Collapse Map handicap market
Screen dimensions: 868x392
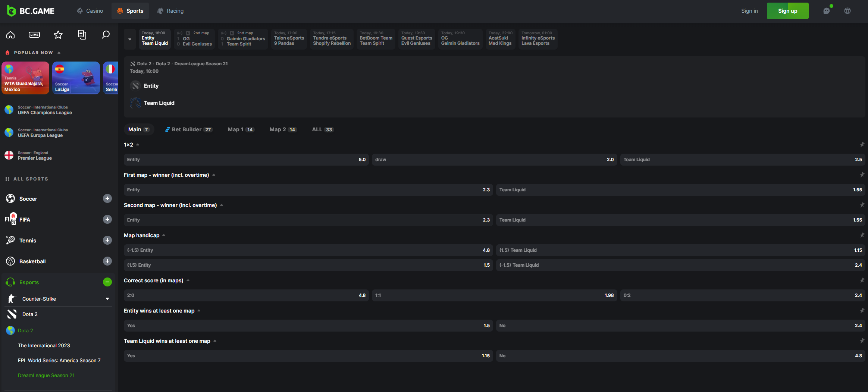click(164, 235)
